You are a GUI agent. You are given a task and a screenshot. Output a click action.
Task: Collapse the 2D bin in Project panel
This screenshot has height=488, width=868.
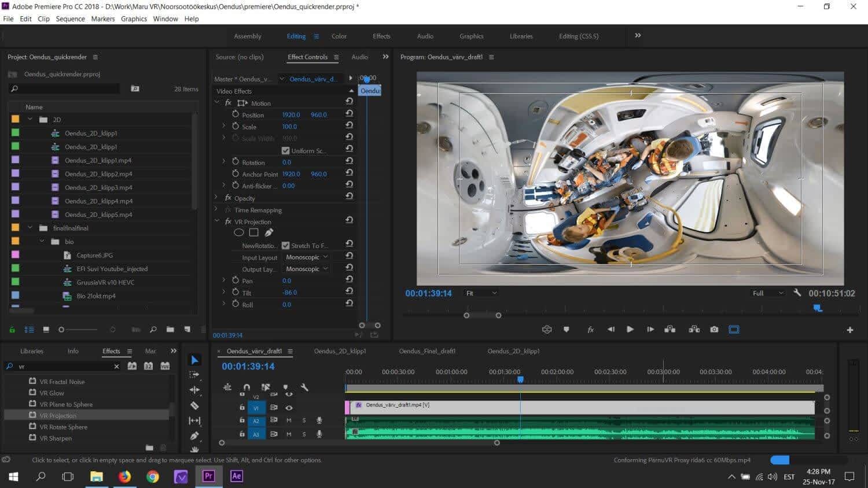(30, 119)
